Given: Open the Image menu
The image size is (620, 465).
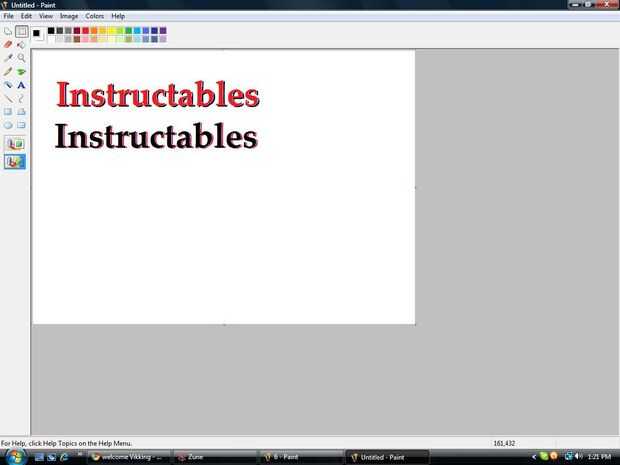Looking at the screenshot, I should coord(69,16).
